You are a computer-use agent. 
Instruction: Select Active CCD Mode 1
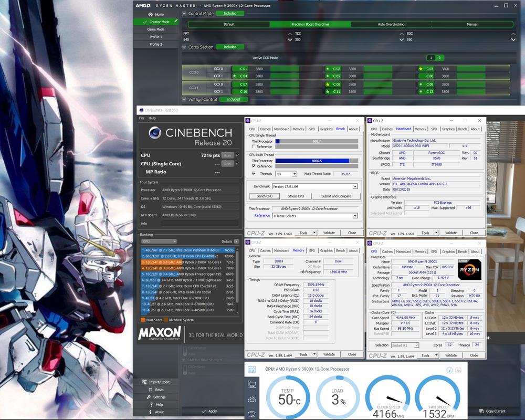click(431, 58)
